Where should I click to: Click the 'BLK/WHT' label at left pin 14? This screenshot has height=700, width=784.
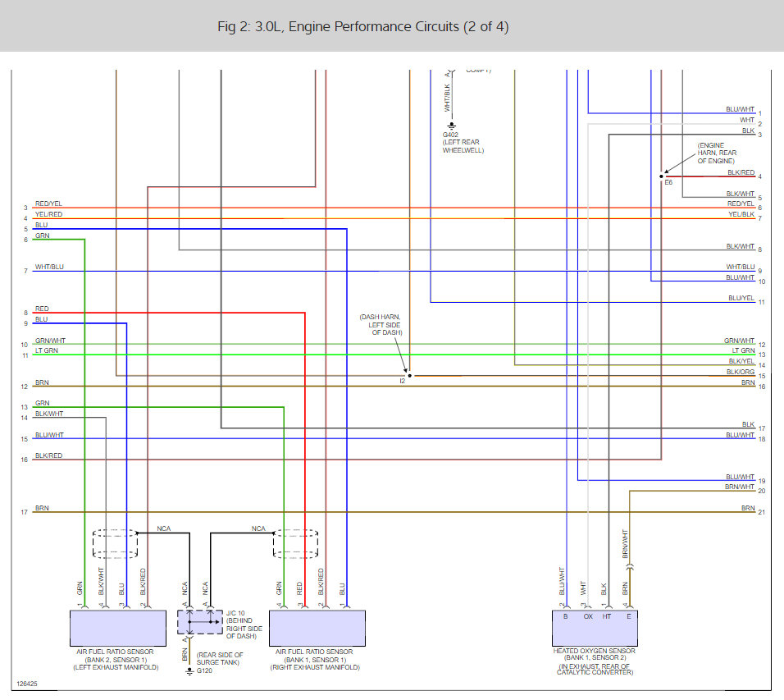pyautogui.click(x=49, y=414)
